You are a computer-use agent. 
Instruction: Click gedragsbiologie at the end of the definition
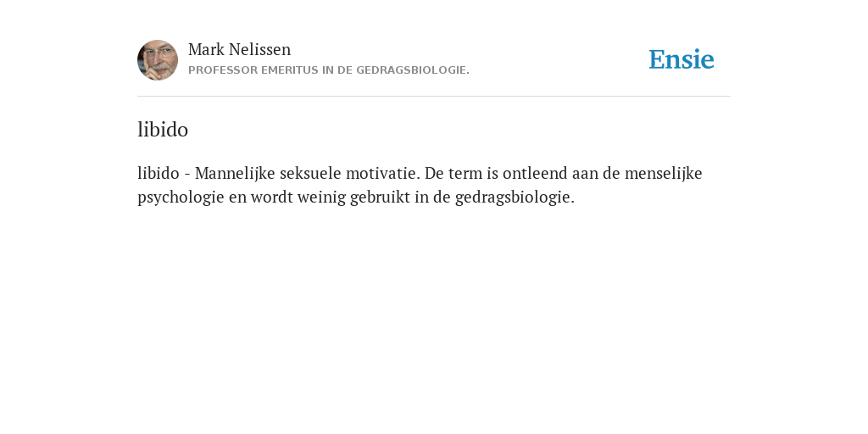(515, 198)
